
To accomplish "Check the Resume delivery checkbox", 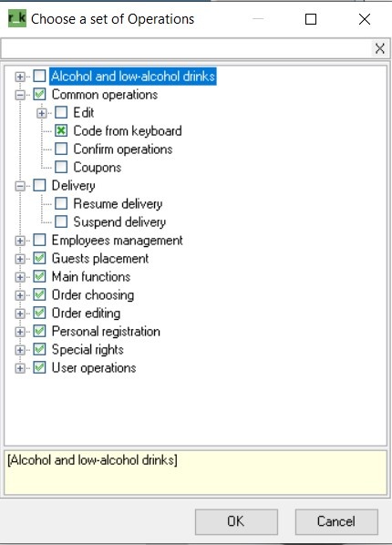I will [x=61, y=203].
